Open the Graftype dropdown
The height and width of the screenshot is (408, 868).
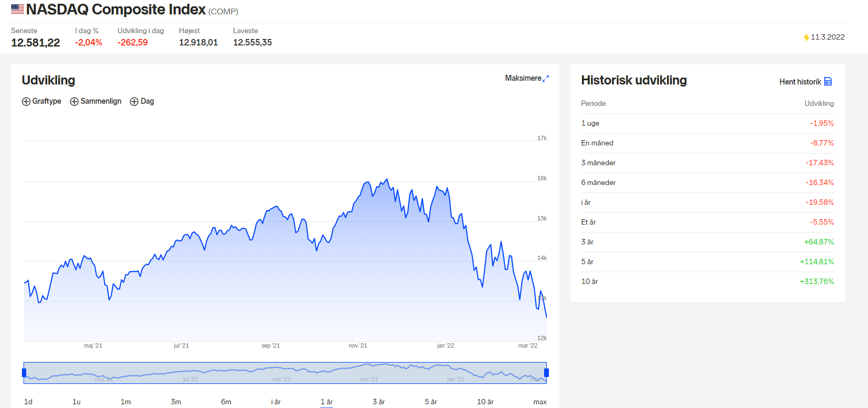(x=42, y=101)
